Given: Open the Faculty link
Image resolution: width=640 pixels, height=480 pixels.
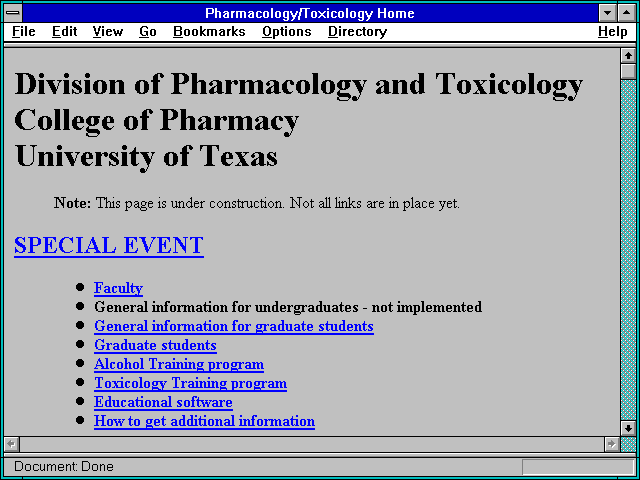Looking at the screenshot, I should click(x=118, y=288).
